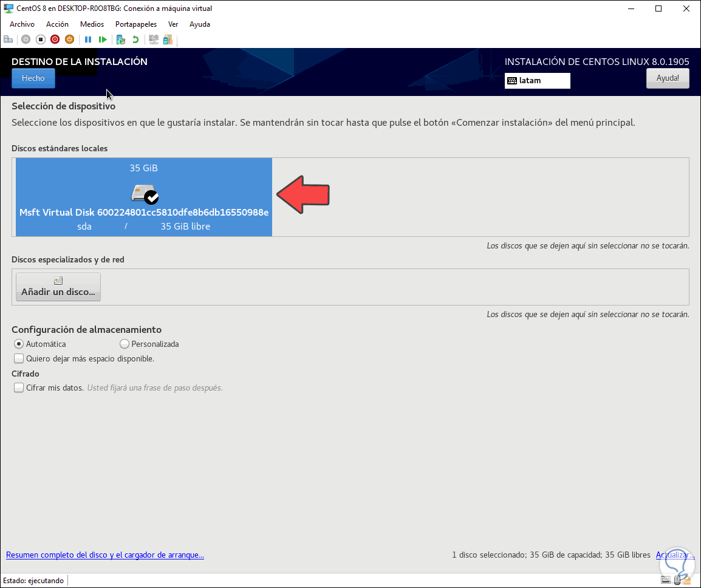Select the Msft Virtual Disk sda tile

point(144,197)
